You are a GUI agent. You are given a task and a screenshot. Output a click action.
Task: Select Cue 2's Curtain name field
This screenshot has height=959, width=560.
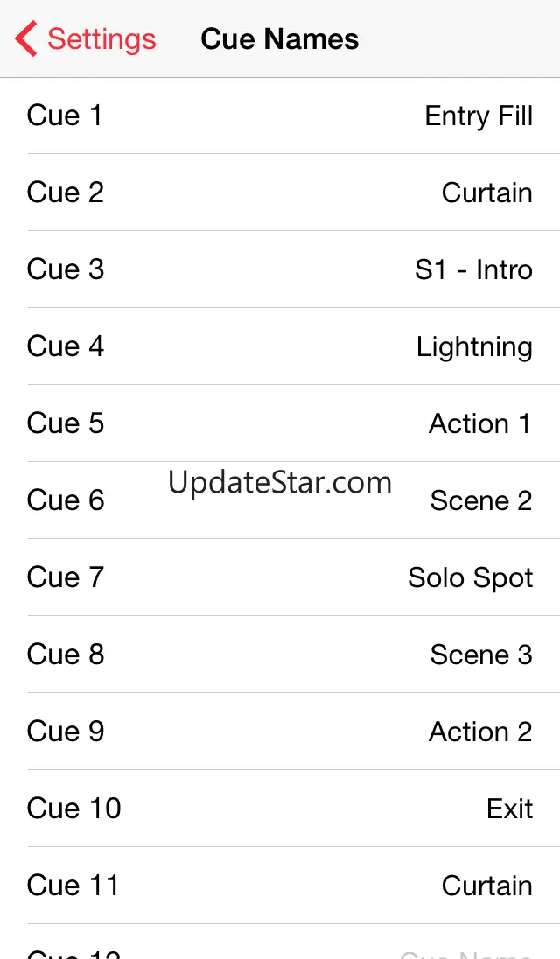click(486, 192)
